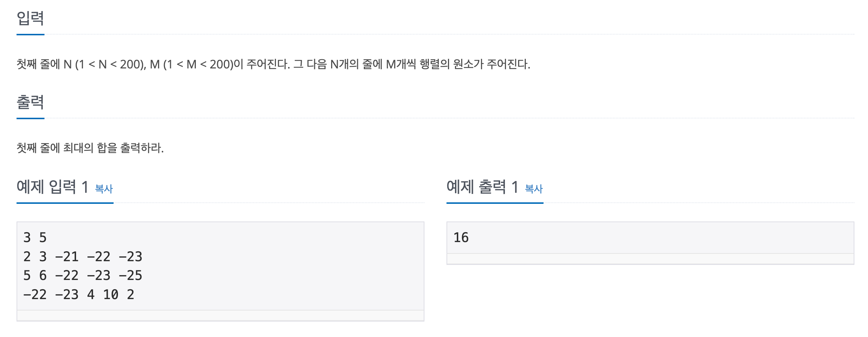
Task: Select the 예제 출력 1 heading
Action: [x=483, y=187]
